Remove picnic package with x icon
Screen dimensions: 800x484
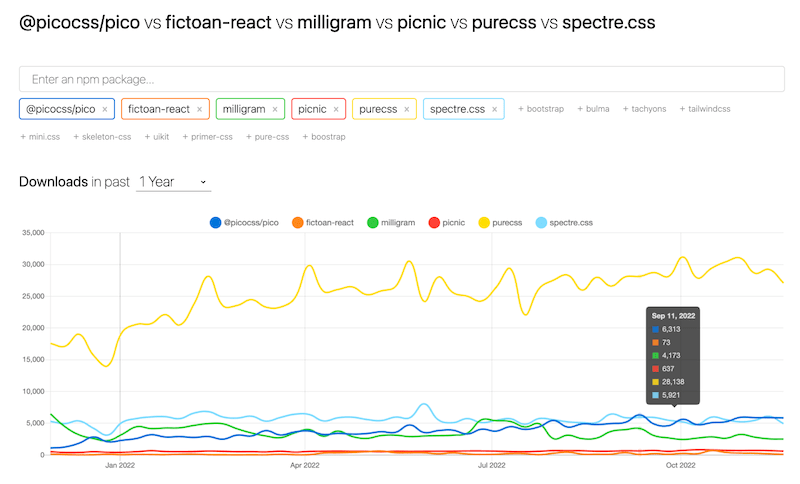tap(336, 109)
